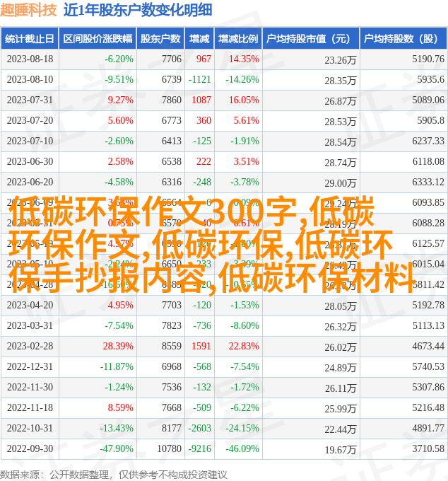This screenshot has width=448, height=481.
Task: Click the -46.09% change ratio
Action: [x=242, y=449]
